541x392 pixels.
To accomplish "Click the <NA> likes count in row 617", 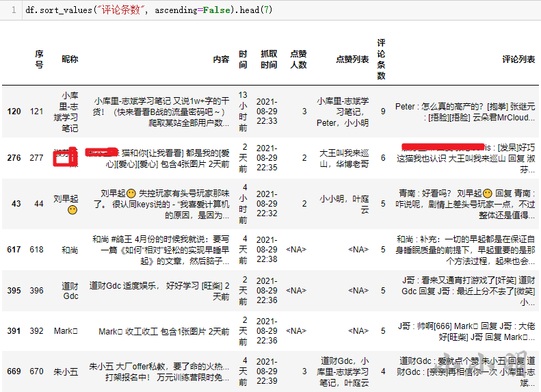I will (296, 250).
